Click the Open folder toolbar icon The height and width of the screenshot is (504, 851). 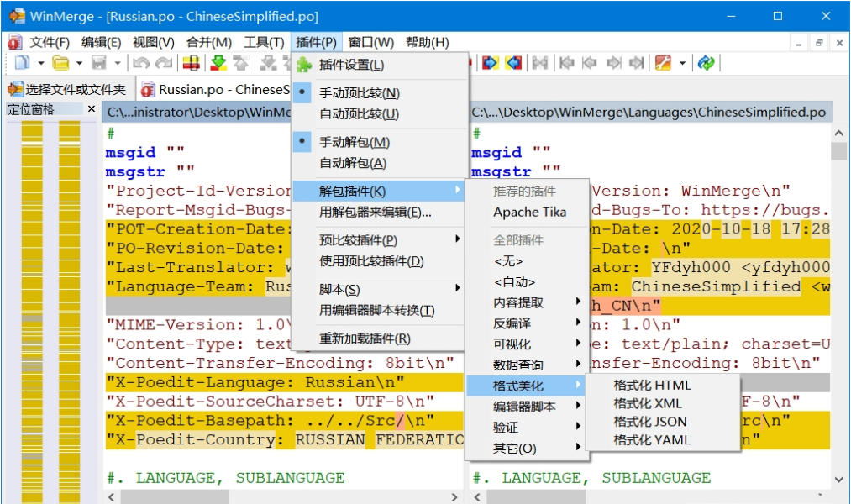(60, 63)
